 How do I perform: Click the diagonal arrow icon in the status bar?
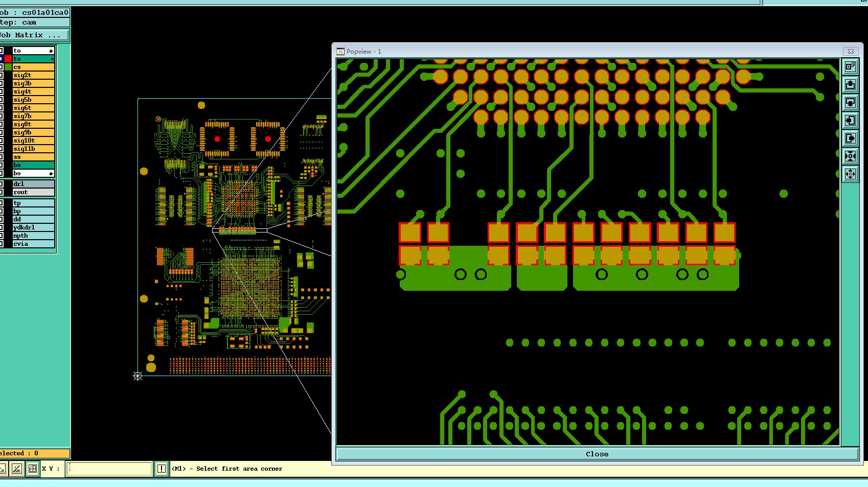click(3, 469)
